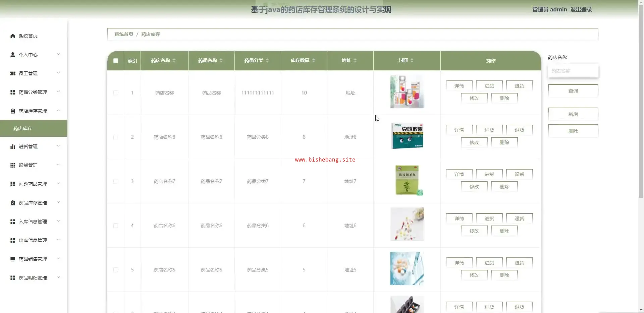Select the 药店库存 submenu item

[34, 128]
